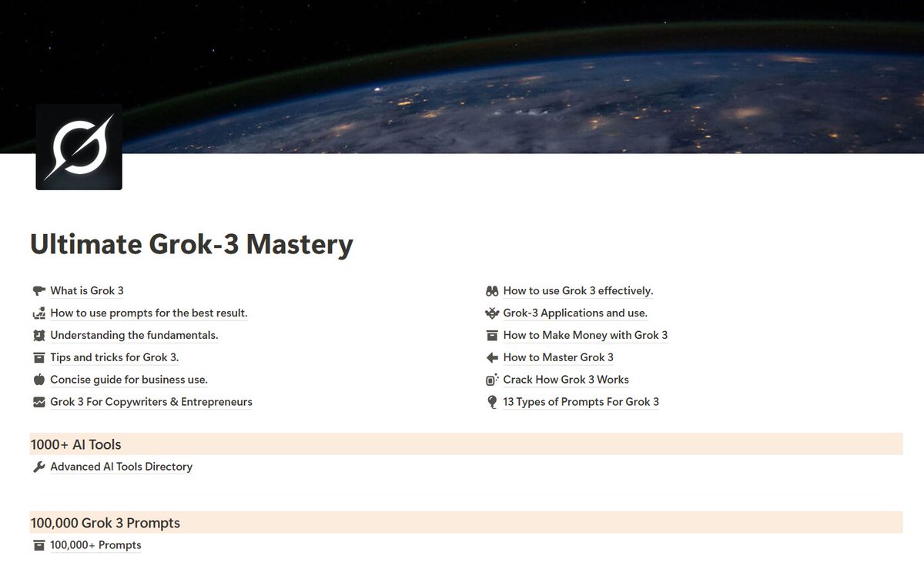Open '100,000+ Prompts' page

click(95, 545)
